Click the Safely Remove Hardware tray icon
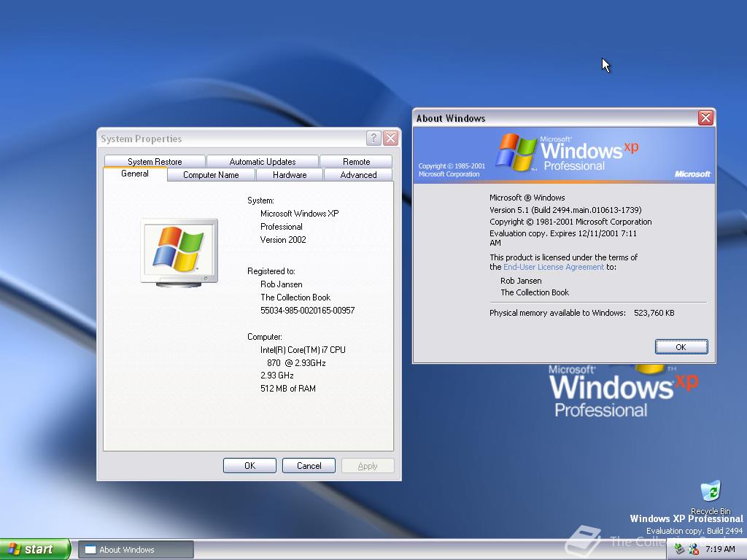The width and height of the screenshot is (747, 560). click(679, 549)
